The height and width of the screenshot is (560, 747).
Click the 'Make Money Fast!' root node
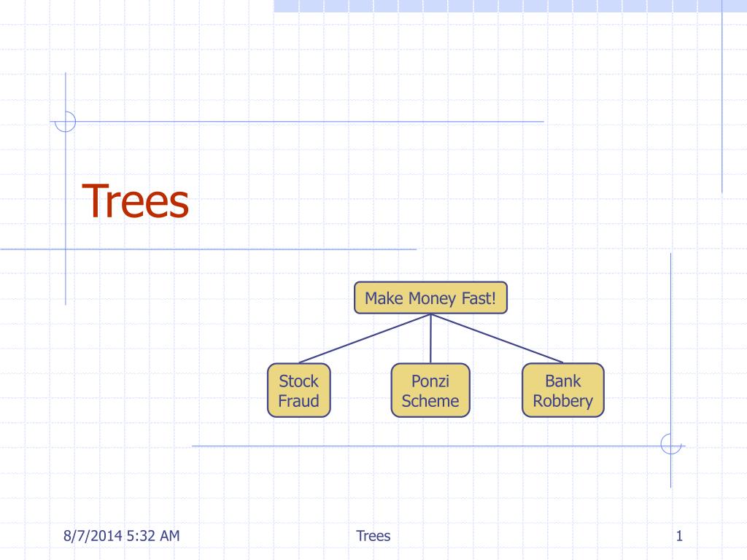430,297
